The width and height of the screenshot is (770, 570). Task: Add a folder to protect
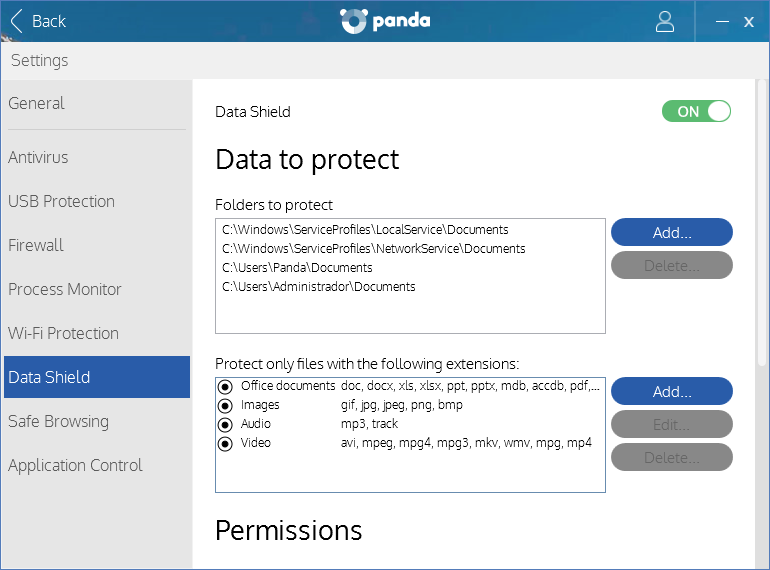pyautogui.click(x=671, y=232)
